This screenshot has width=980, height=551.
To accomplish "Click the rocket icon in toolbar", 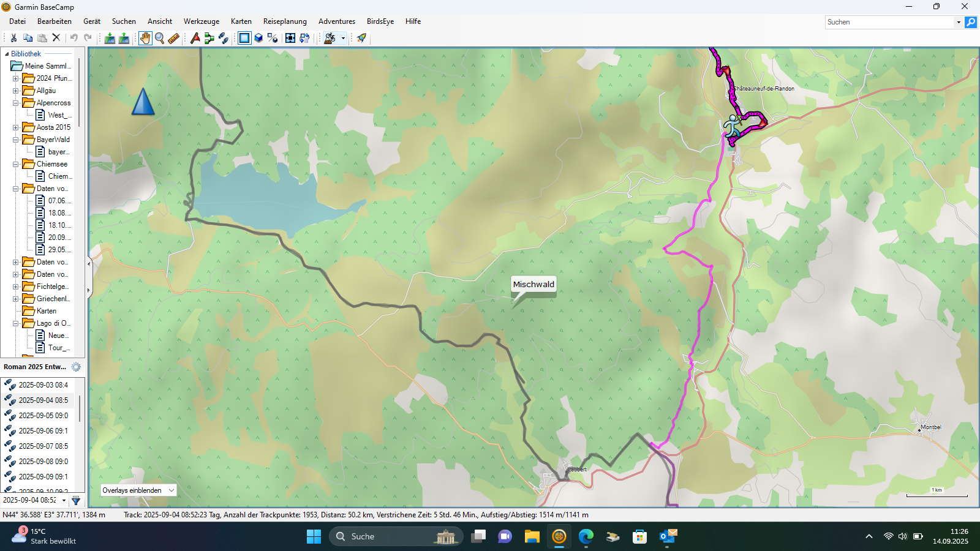I will point(361,38).
